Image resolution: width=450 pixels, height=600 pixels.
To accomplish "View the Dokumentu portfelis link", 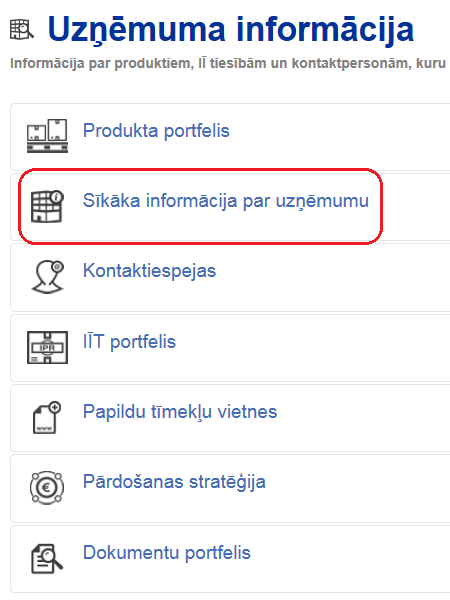I will [167, 553].
